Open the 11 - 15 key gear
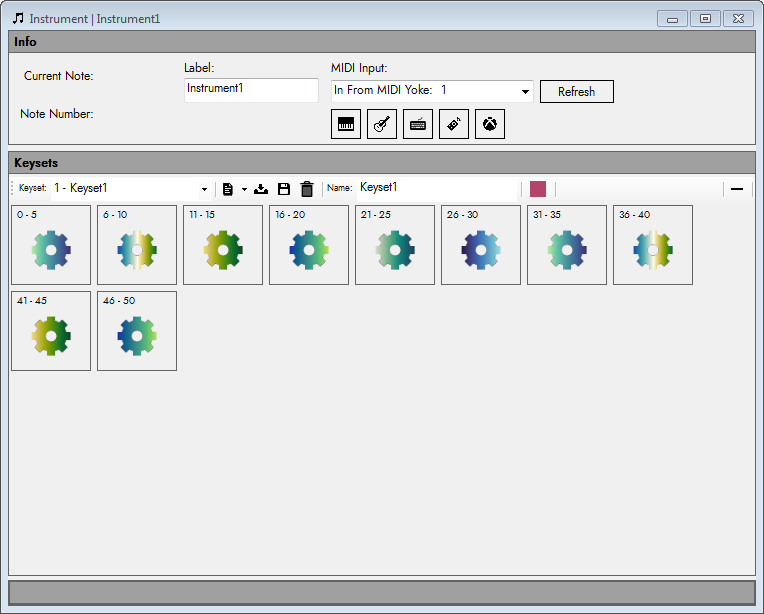The image size is (764, 614). click(223, 250)
